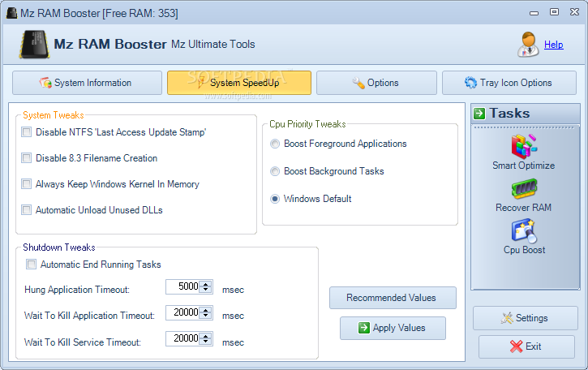Viewport: 588px width, 370px height.
Task: Click the Recommended Values button
Action: [x=393, y=298]
